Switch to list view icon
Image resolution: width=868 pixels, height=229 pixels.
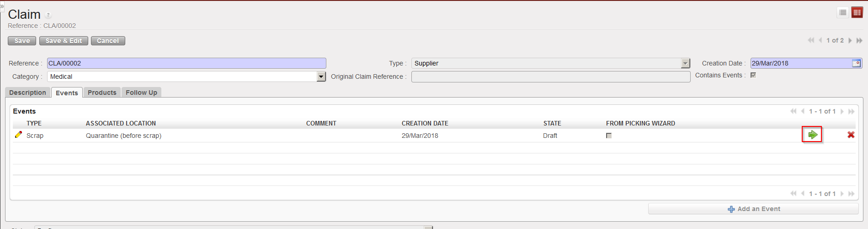point(843,13)
